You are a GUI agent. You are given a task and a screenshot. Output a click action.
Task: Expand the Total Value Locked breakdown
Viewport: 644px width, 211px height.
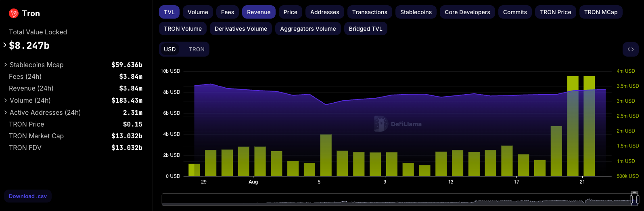(x=5, y=45)
